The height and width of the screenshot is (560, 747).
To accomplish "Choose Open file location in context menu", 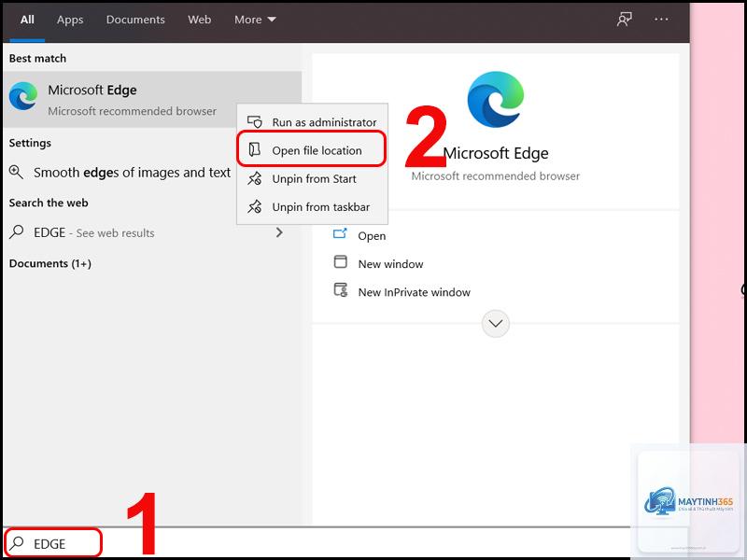I will pos(312,150).
